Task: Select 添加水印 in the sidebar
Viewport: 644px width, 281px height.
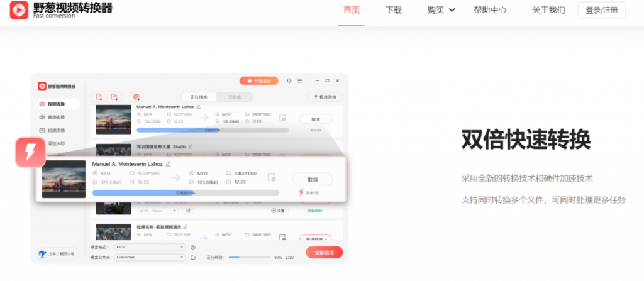Action: (x=56, y=144)
